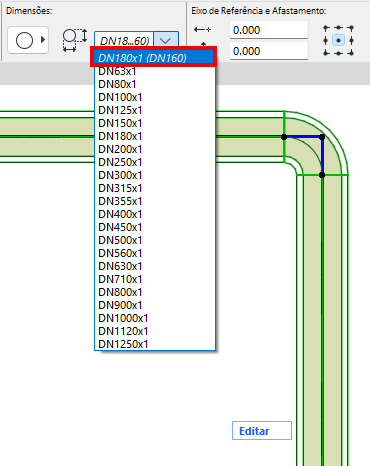This screenshot has width=370, height=466.
Task: Choose DN300x1 from the list
Action: [155, 175]
